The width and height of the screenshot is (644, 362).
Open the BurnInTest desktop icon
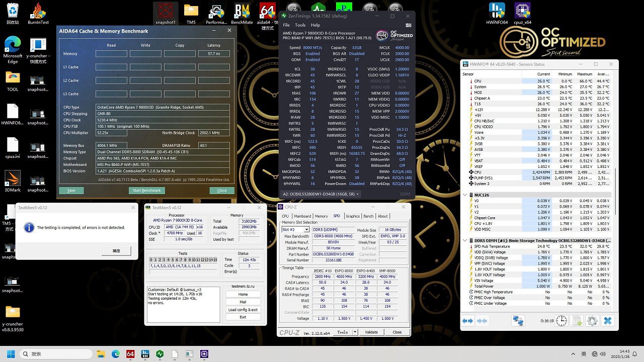coord(38,14)
